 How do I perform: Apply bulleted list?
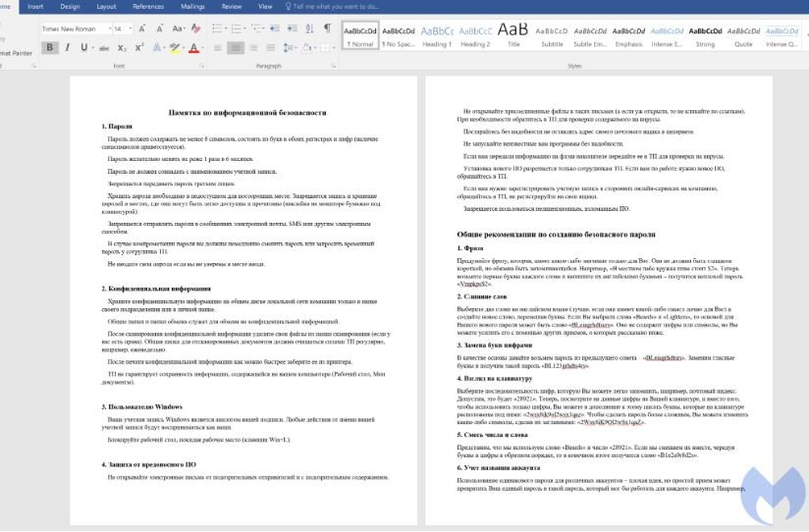click(217, 28)
